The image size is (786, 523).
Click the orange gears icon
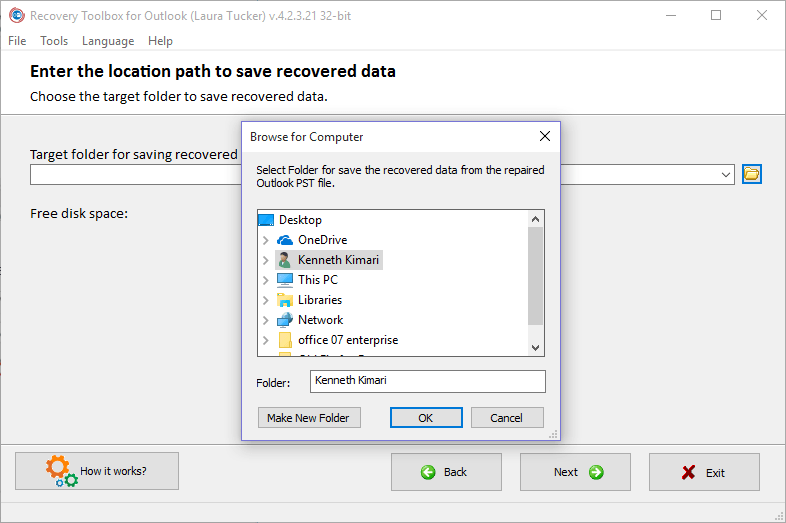click(62, 471)
